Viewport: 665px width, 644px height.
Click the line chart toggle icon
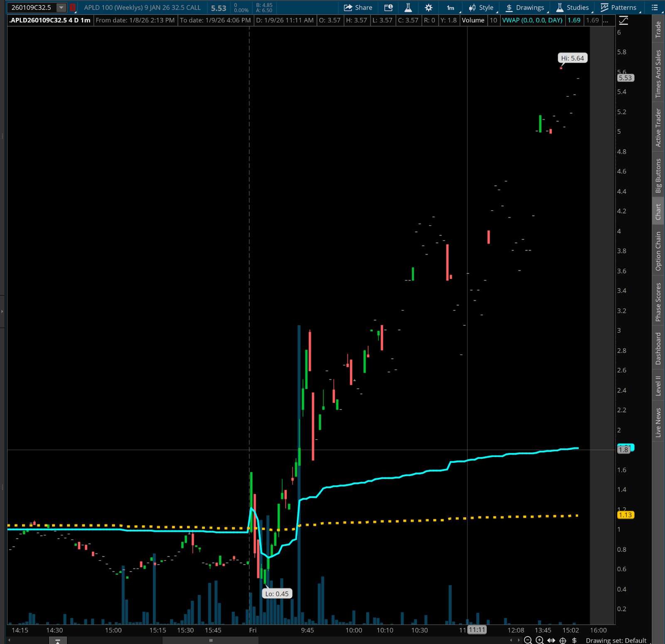623,20
